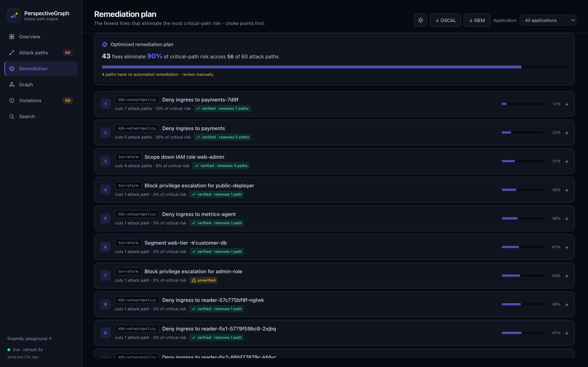This screenshot has height=367, width=588.
Task: Click the PerspectiveGraph logo icon
Action: (14, 16)
